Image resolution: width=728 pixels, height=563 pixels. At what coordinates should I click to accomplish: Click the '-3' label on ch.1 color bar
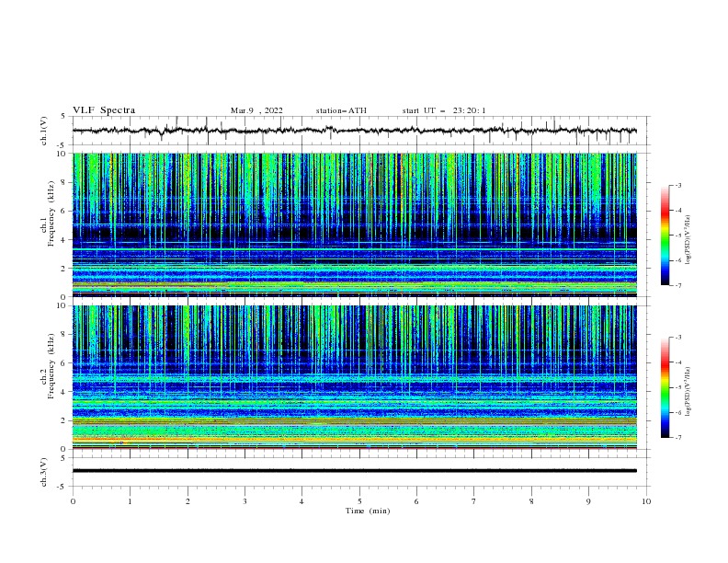coord(677,185)
